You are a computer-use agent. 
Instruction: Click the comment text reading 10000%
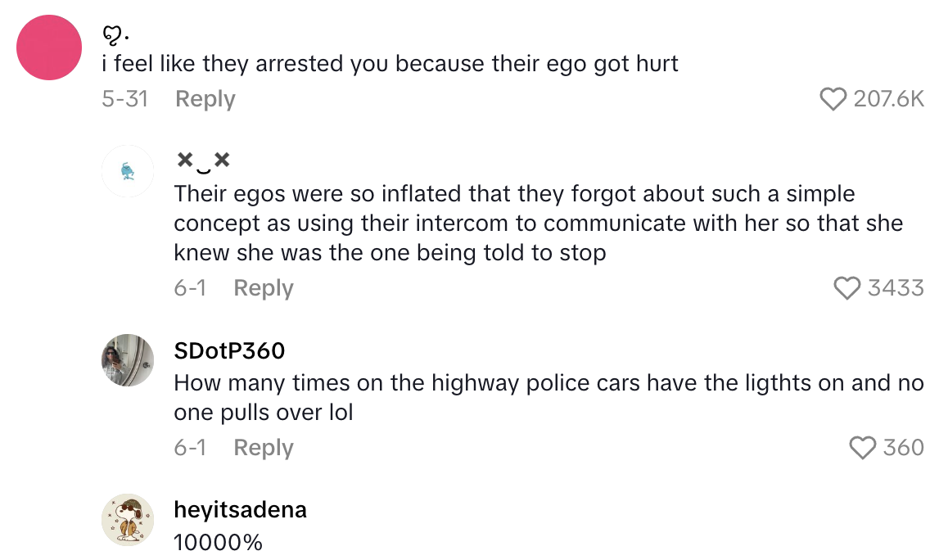pyautogui.click(x=218, y=541)
